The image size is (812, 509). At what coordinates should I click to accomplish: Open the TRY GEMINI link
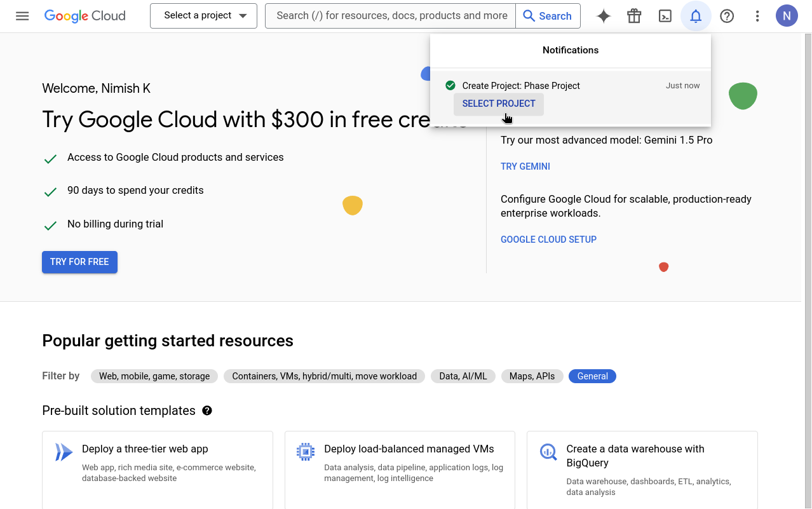tap(525, 166)
